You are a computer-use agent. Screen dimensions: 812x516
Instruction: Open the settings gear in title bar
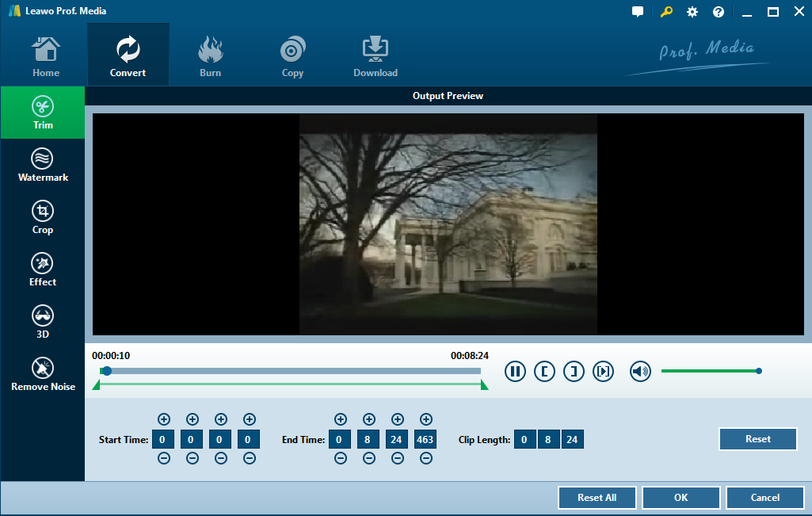pyautogui.click(x=692, y=12)
